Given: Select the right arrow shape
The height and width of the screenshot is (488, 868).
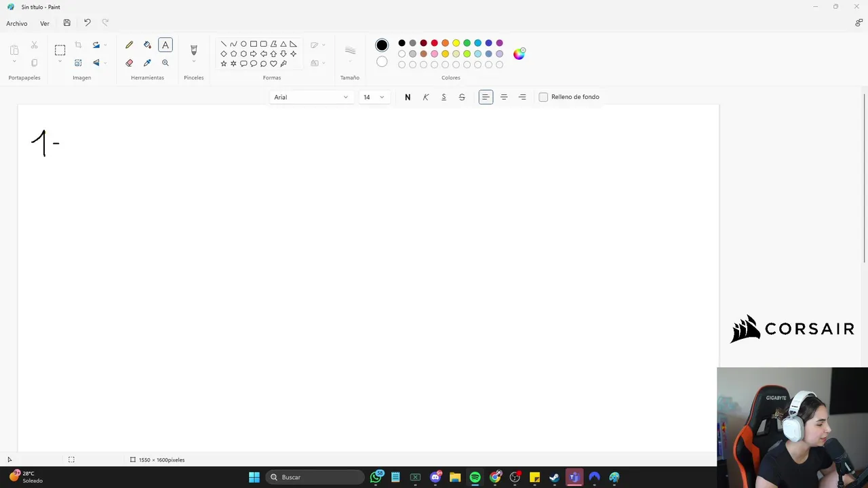Looking at the screenshot, I should [254, 54].
